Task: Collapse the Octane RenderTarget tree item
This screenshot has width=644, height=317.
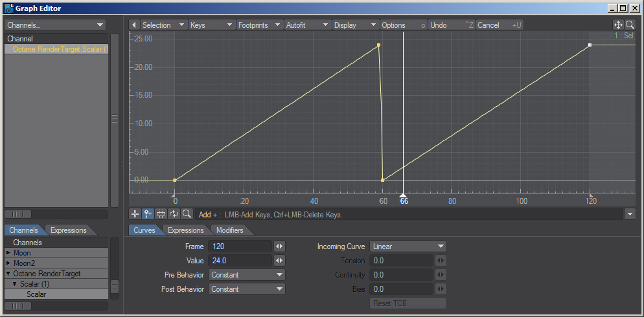Action: coord(8,274)
